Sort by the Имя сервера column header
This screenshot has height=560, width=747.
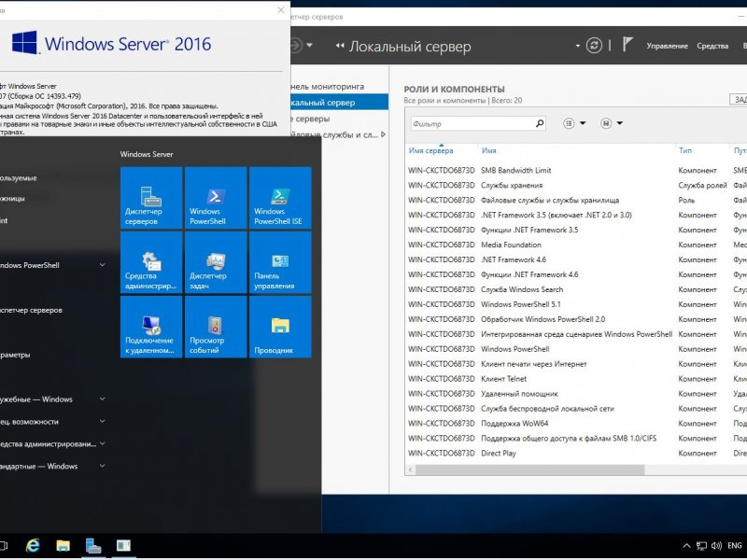point(430,150)
